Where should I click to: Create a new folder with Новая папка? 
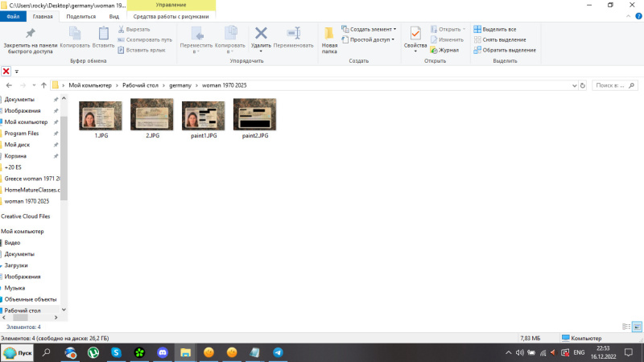[x=329, y=38]
